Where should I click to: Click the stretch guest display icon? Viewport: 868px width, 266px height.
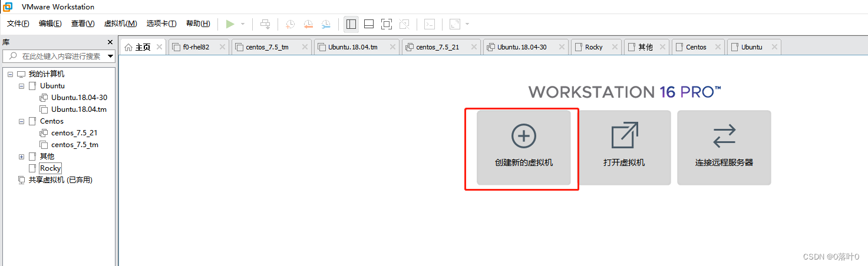455,24
